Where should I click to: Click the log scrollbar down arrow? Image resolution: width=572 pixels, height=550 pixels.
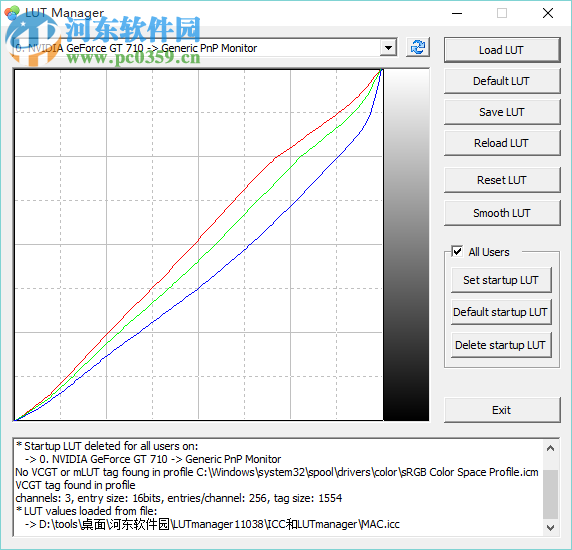click(550, 527)
